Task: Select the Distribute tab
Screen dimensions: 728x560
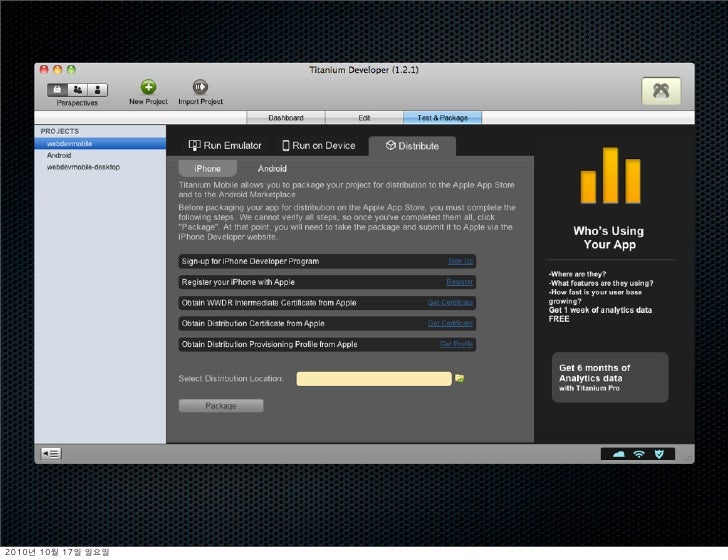Action: pyautogui.click(x=412, y=146)
